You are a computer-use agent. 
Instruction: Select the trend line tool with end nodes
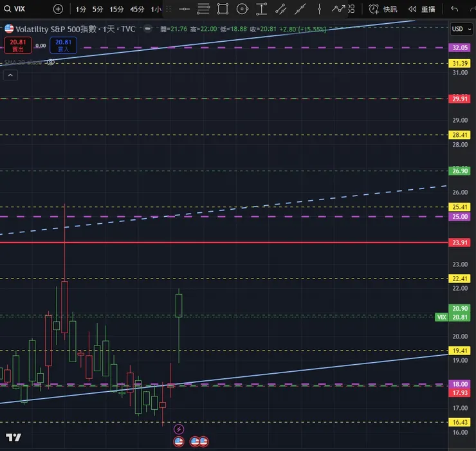point(281,9)
